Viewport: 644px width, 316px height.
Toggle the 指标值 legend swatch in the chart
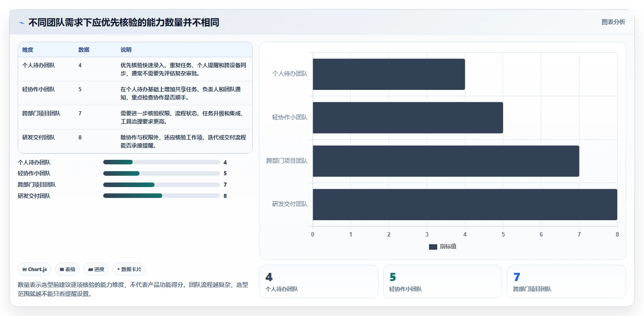click(433, 247)
